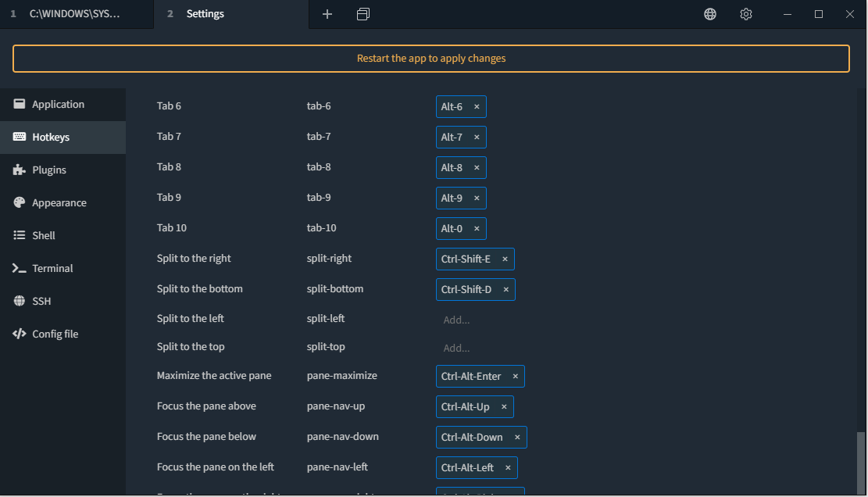The height and width of the screenshot is (497, 868).
Task: Delete the Ctrl-Alt-Down hotkey via its x
Action: 517,438
